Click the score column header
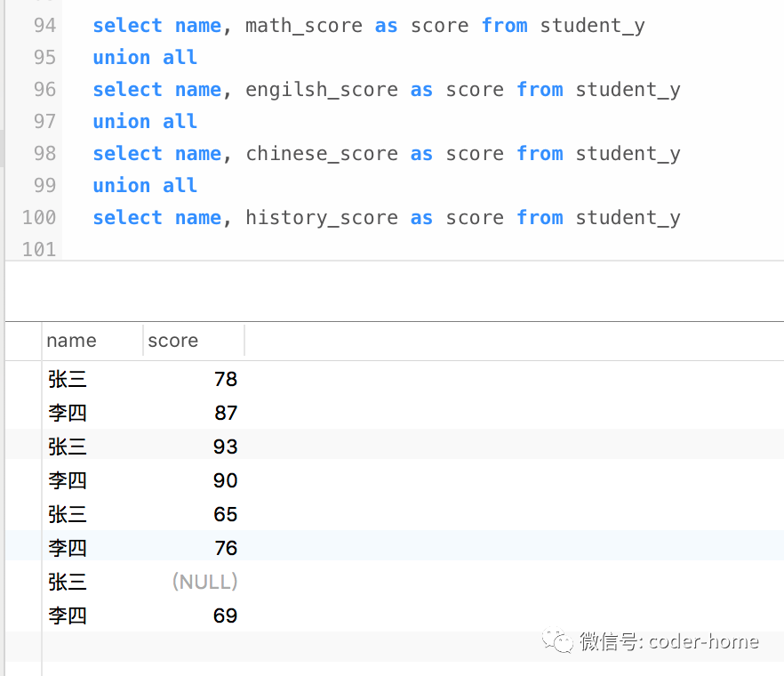784x676 pixels. coord(173,341)
